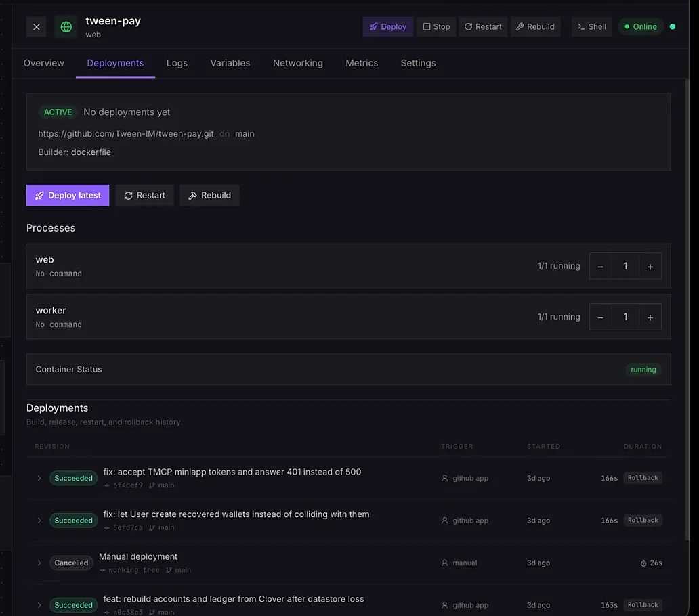
Task: Decrease the worker process count
Action: [601, 317]
